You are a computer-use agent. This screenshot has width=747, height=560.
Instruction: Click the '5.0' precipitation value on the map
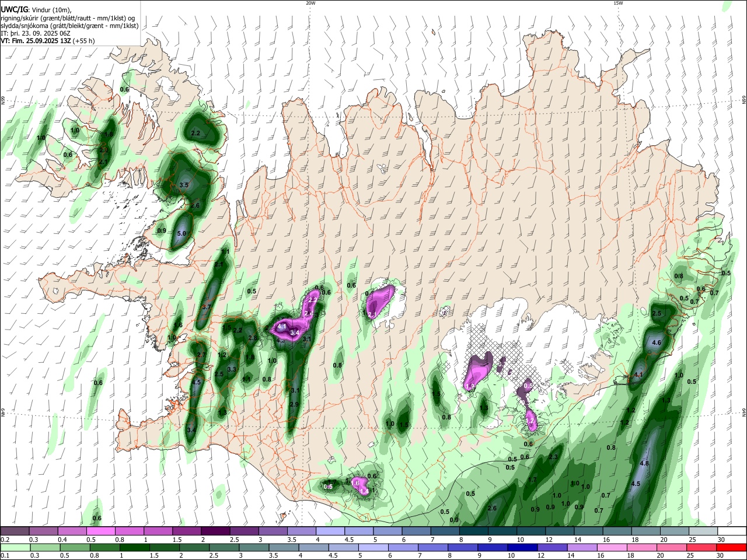point(181,233)
